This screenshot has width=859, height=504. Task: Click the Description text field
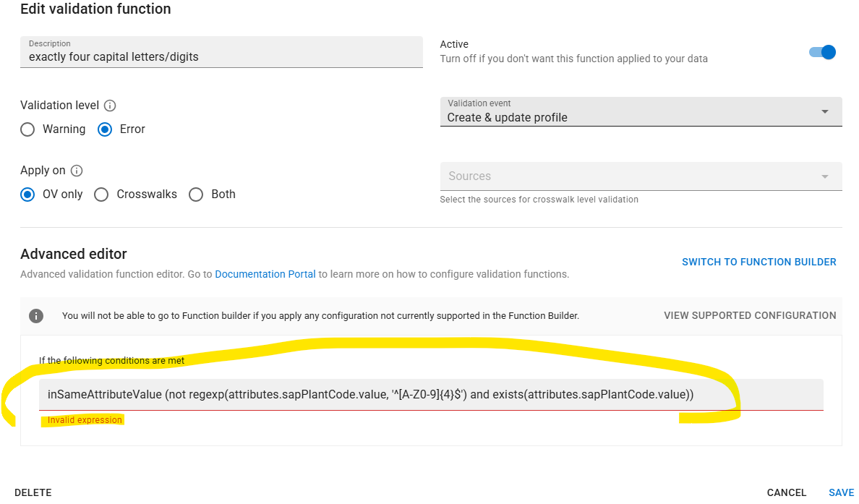(221, 56)
